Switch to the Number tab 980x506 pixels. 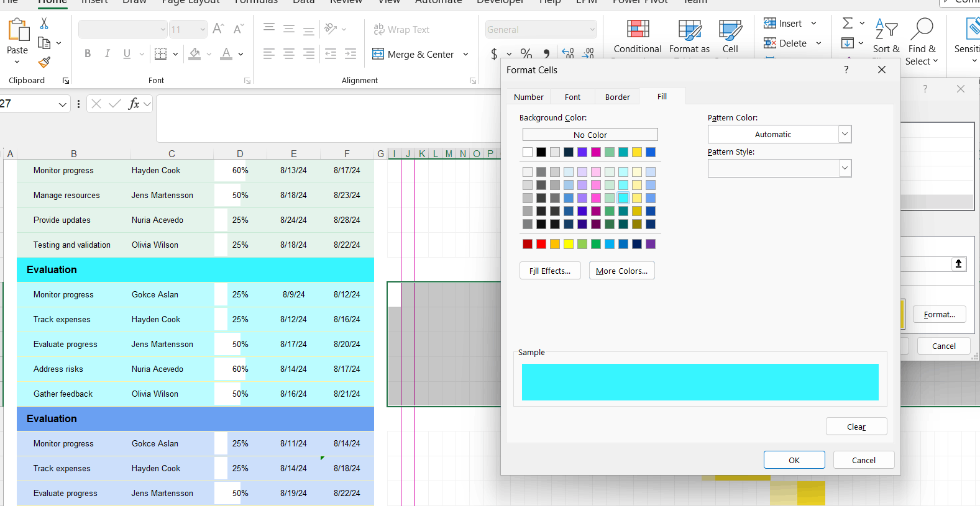coord(529,97)
